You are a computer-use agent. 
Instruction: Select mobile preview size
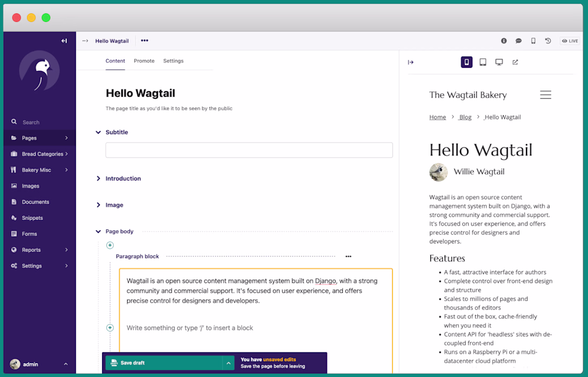point(467,62)
